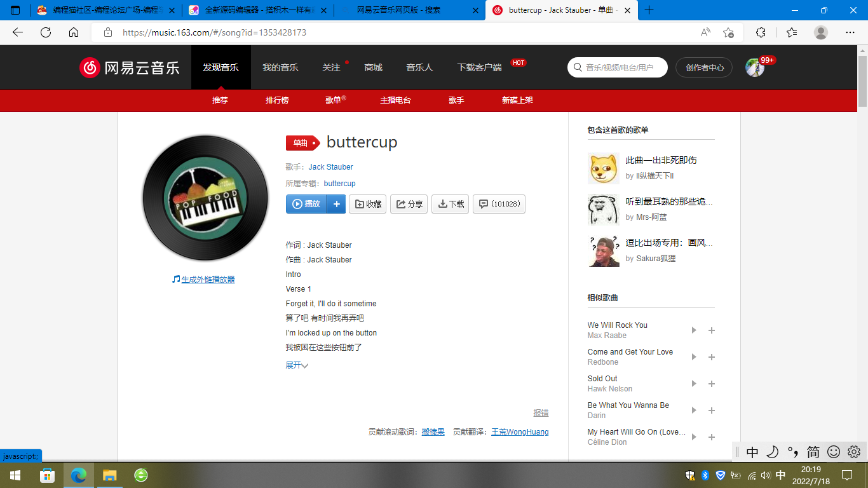The height and width of the screenshot is (488, 868).
Task: Add this page to favorites
Action: point(728,32)
